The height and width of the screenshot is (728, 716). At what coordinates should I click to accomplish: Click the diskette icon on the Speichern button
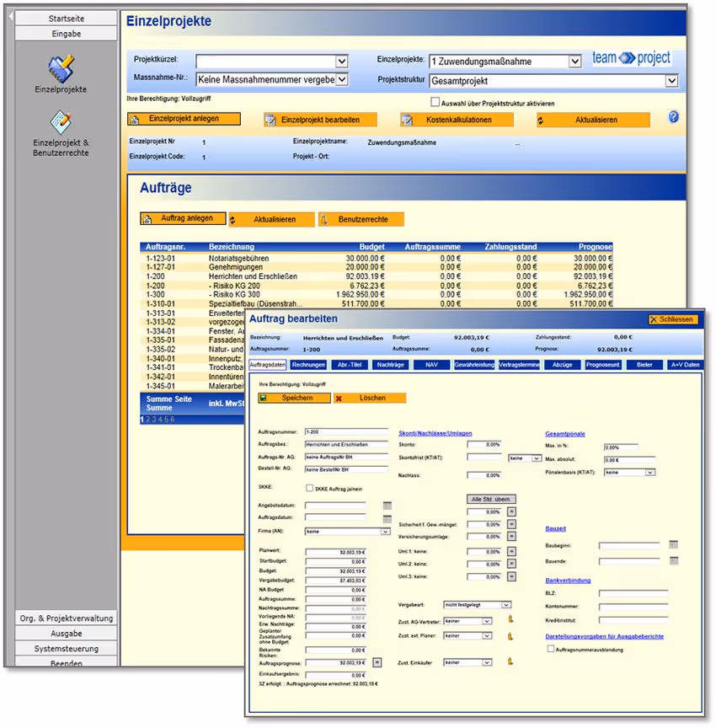263,397
